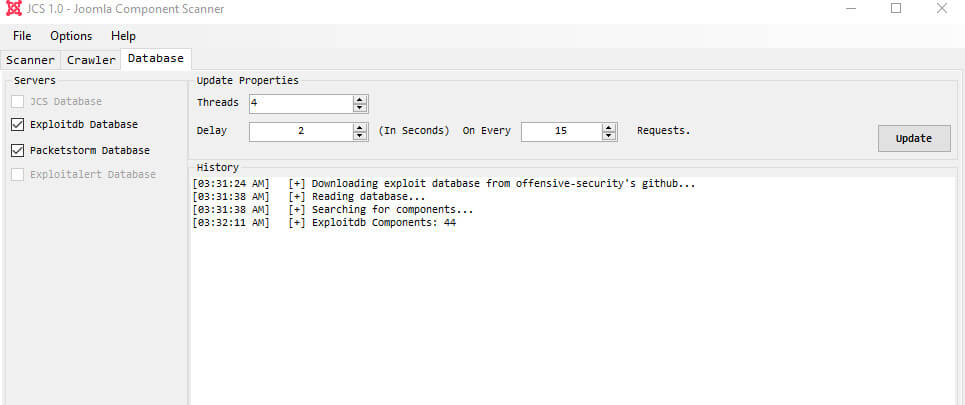Open the Options menu

click(x=71, y=36)
